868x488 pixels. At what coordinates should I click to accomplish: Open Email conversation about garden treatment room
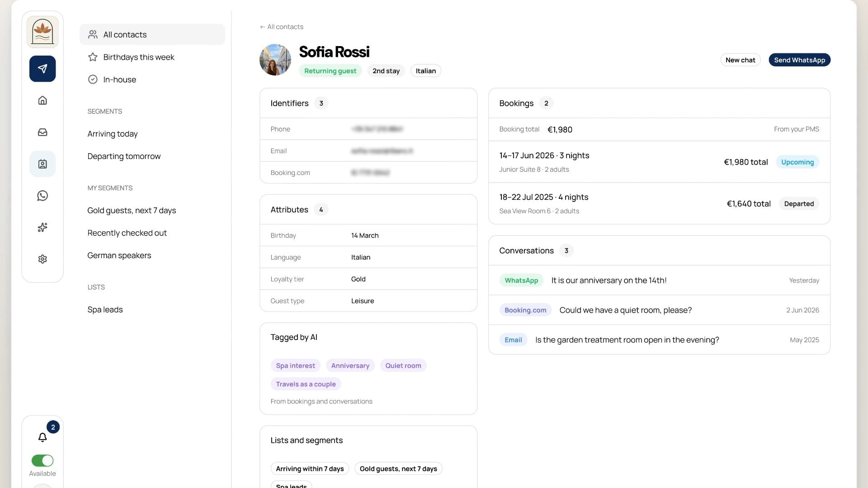[659, 340]
